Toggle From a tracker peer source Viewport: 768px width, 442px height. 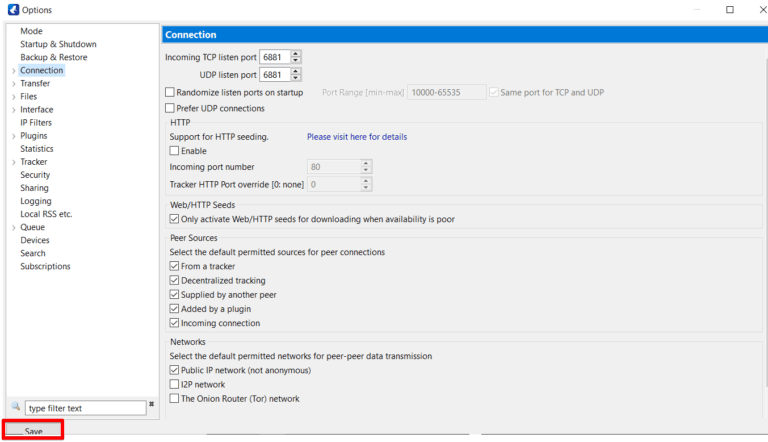[x=174, y=266]
